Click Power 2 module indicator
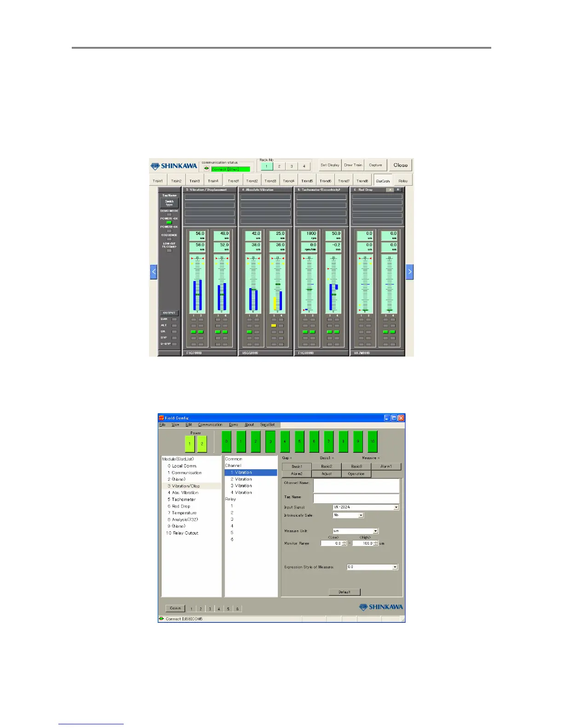563x728 pixels. tap(202, 444)
